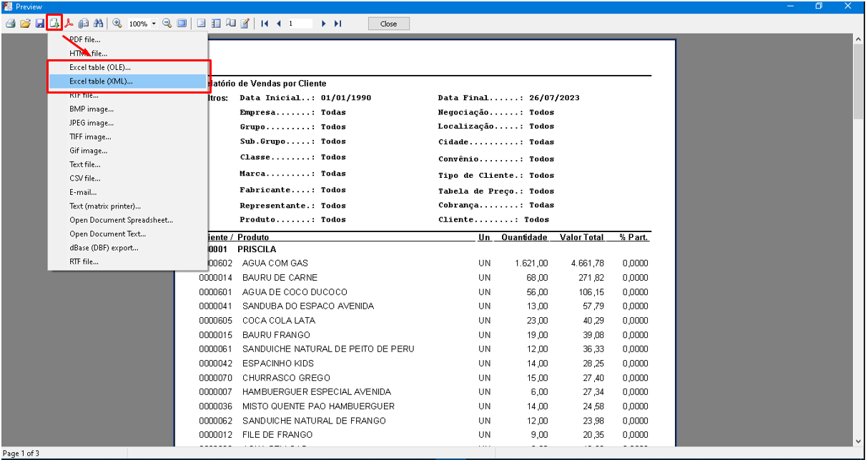Go to the first page
Screen dimensions: 868x460
click(x=265, y=24)
